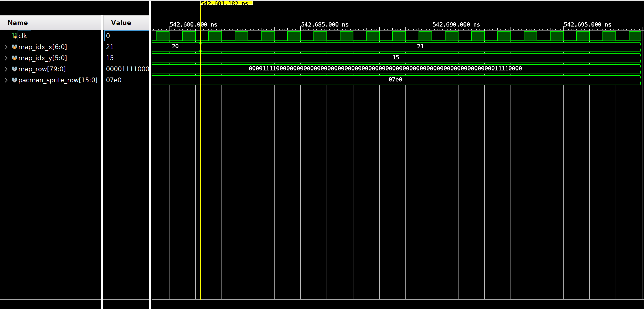Click the 542,685.000 ns ruler label
644x309 pixels.
325,25
